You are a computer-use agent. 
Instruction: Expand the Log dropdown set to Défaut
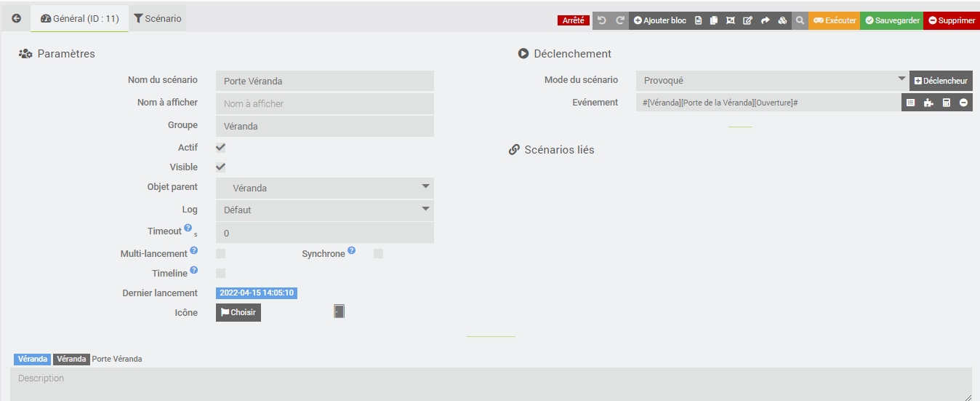325,210
